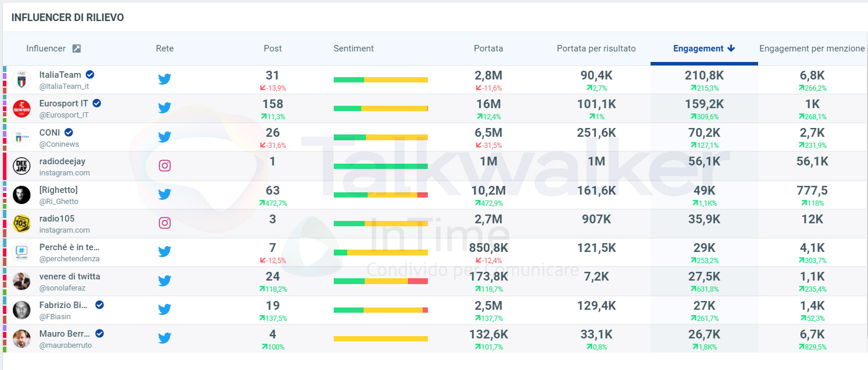Open the ItaliaTeam influencer name
This screenshot has height=370, width=868.
[60, 75]
